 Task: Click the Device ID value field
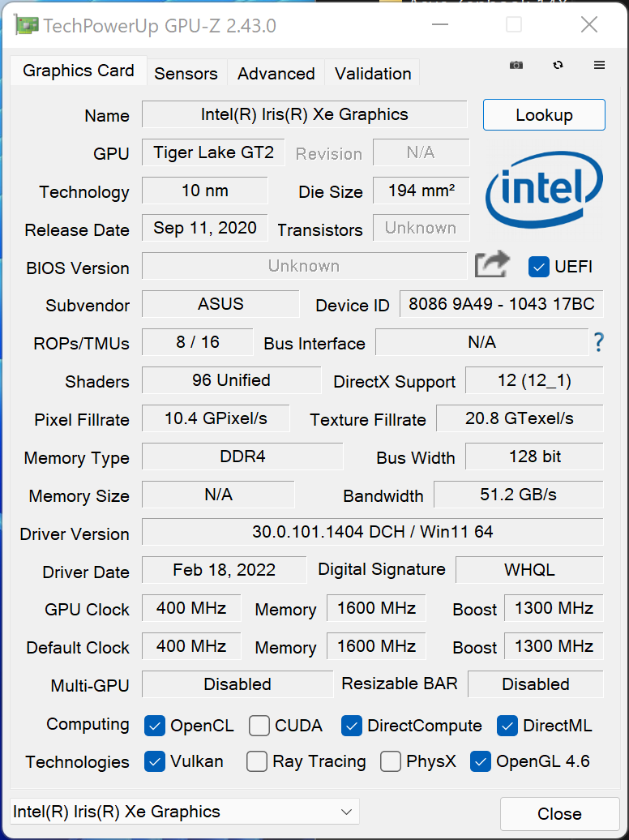click(x=502, y=304)
